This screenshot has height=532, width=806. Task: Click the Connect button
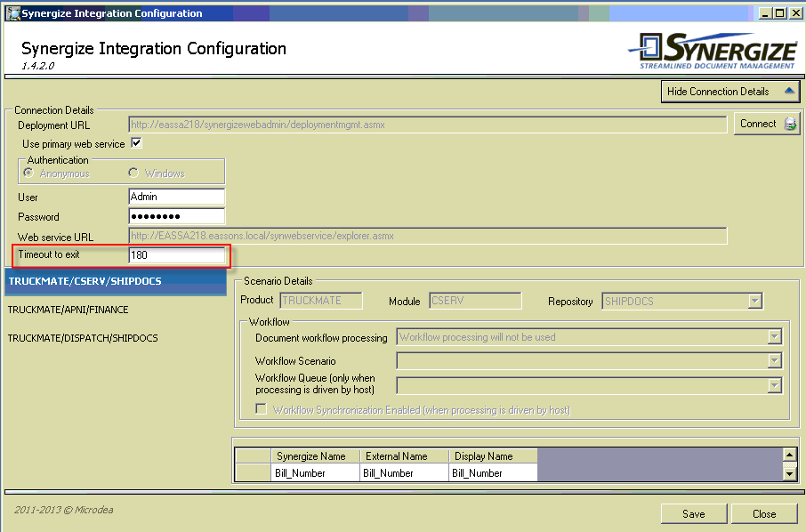[767, 124]
